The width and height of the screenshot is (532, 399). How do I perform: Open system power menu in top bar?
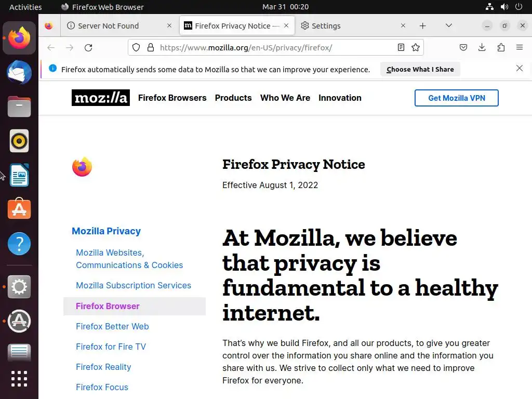519,7
